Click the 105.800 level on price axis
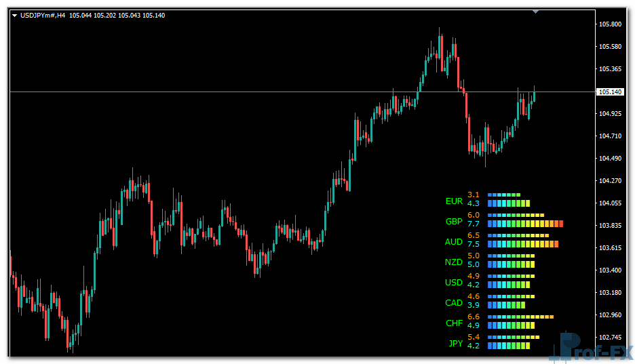 (611, 24)
